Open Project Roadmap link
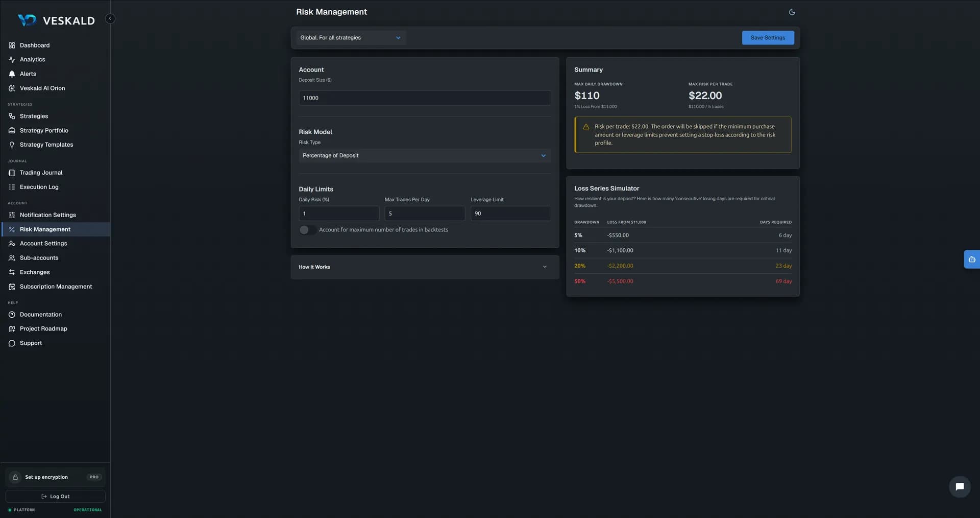980x518 pixels. pos(55,329)
